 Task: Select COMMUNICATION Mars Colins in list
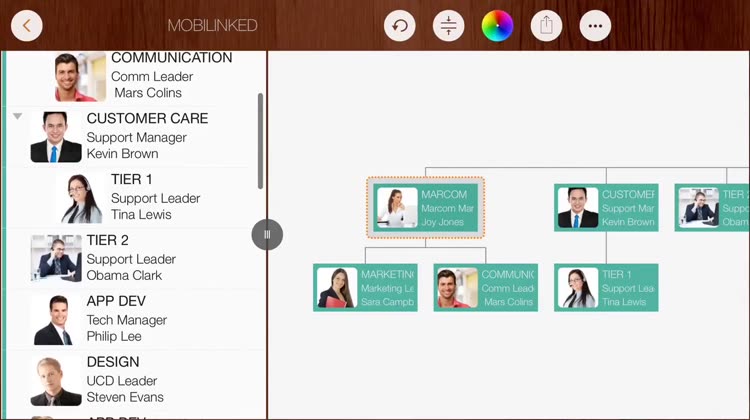(x=135, y=76)
